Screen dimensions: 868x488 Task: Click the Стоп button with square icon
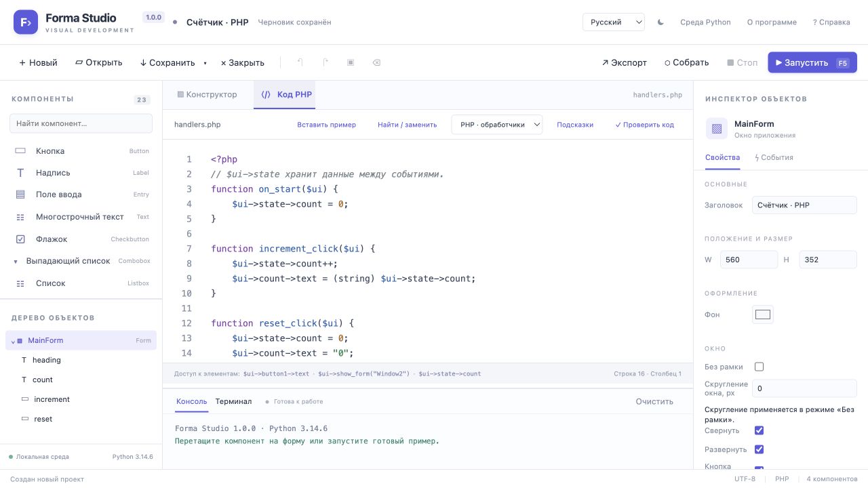pyautogui.click(x=742, y=62)
